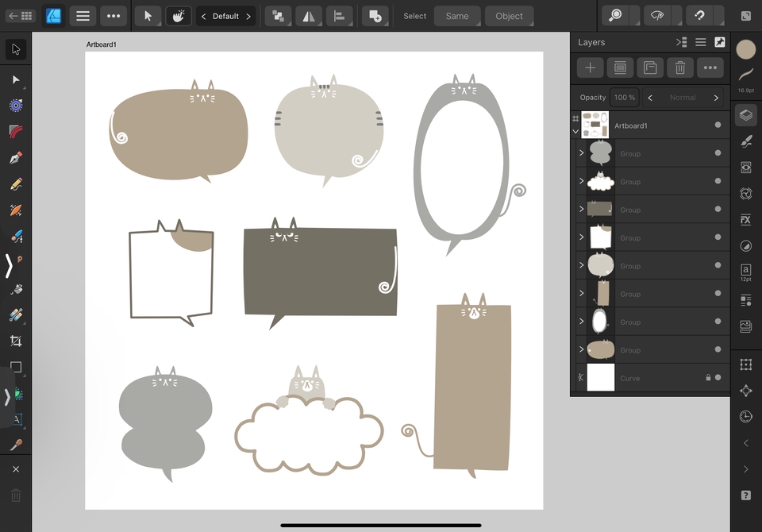The height and width of the screenshot is (532, 762).
Task: Switch to previous blend mode arrow
Action: (x=650, y=97)
